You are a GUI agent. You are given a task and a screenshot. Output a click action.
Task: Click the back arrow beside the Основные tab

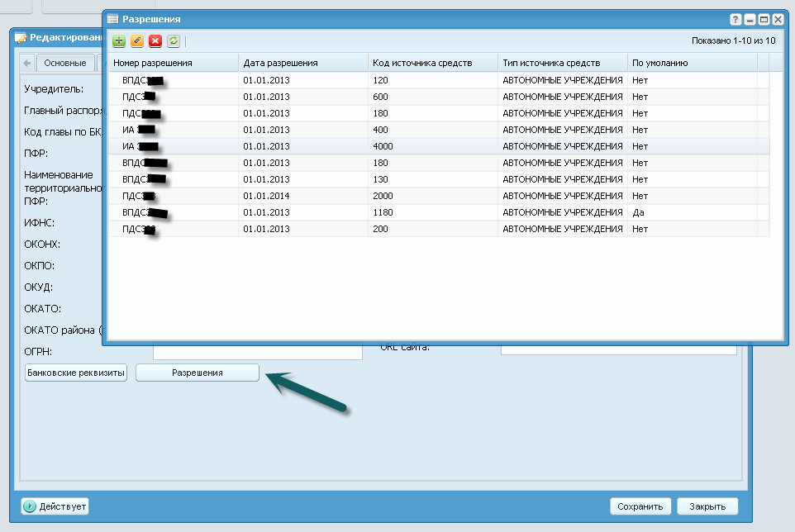pos(27,64)
